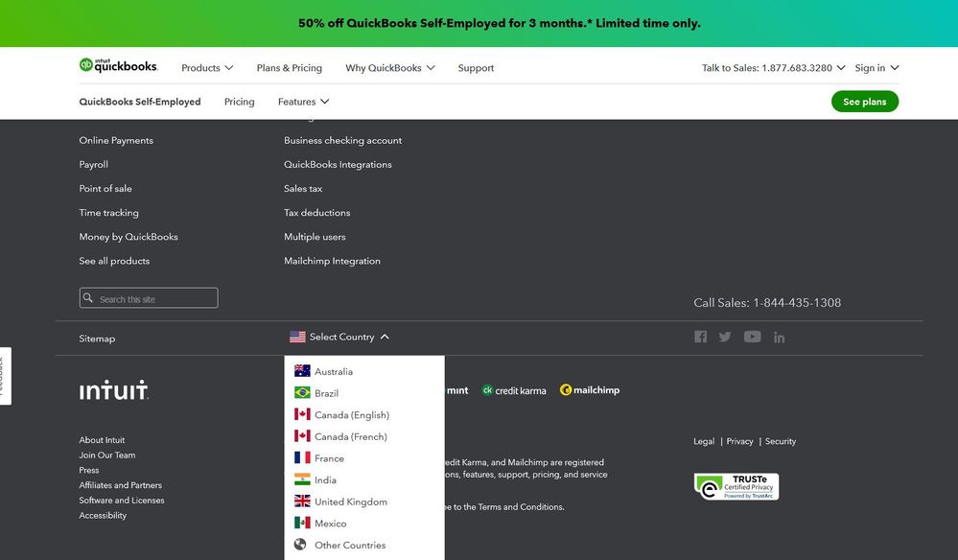Open the Accessibility link
The image size is (958, 560).
[103, 516]
